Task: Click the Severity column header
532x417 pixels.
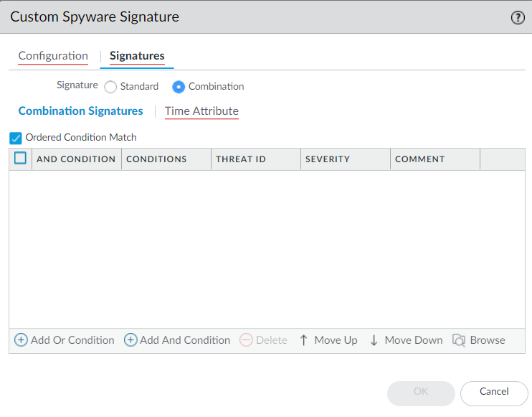Action: [x=328, y=159]
